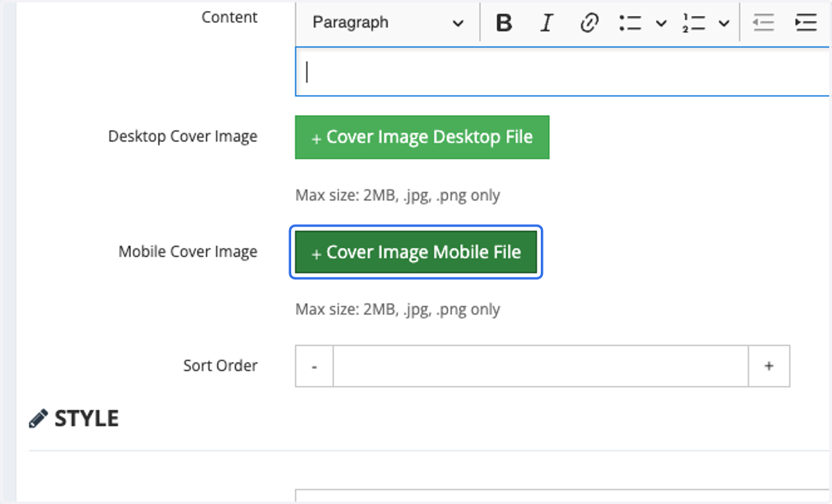Increase Sort Order with plus button
The height and width of the screenshot is (504, 832).
click(769, 366)
